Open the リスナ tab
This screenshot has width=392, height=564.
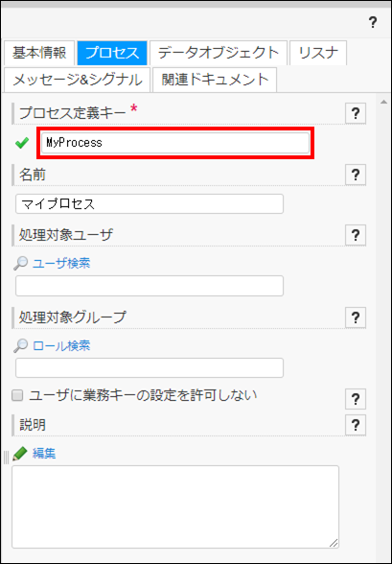click(x=318, y=53)
